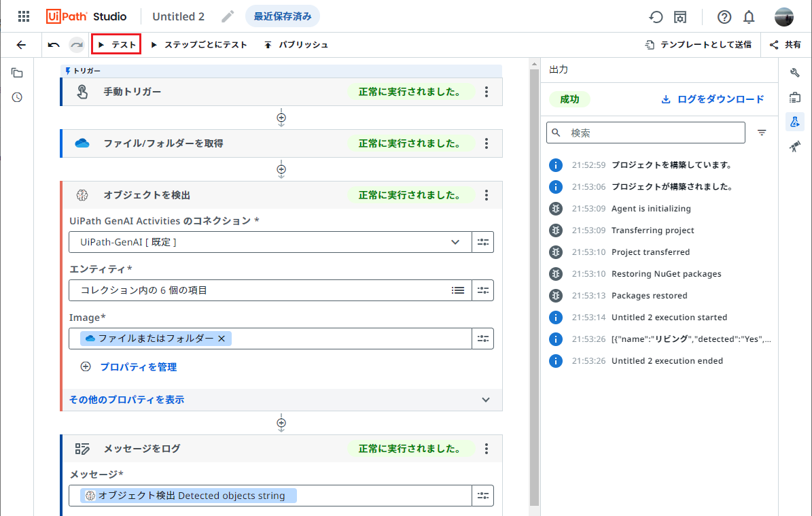Share the project with 共有

click(x=785, y=45)
